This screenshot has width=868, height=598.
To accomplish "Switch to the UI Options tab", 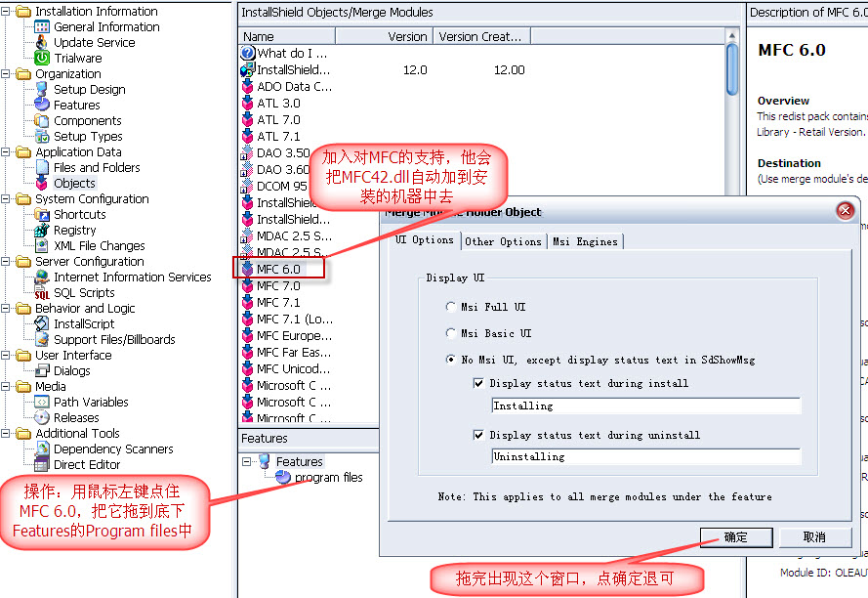I will tap(425, 240).
